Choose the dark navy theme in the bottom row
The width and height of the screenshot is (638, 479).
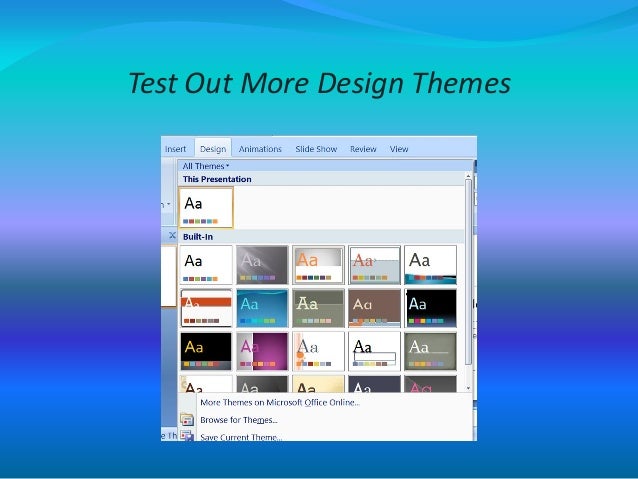point(374,384)
